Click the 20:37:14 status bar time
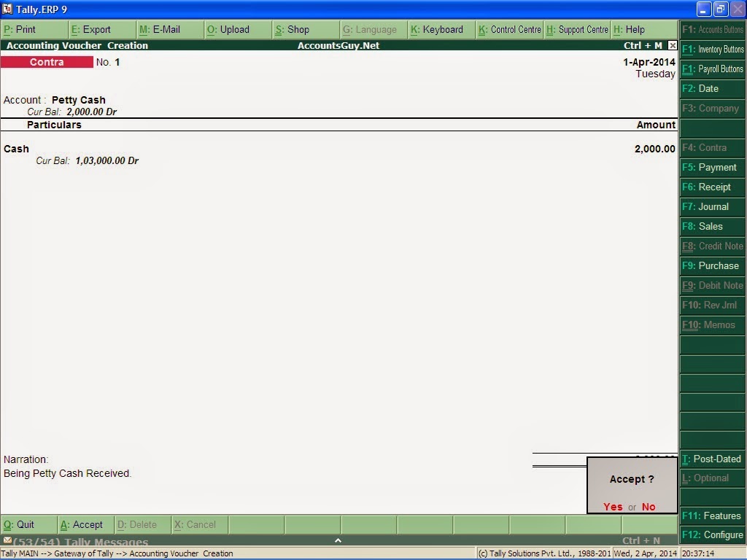747x560 pixels. pyautogui.click(x=698, y=553)
